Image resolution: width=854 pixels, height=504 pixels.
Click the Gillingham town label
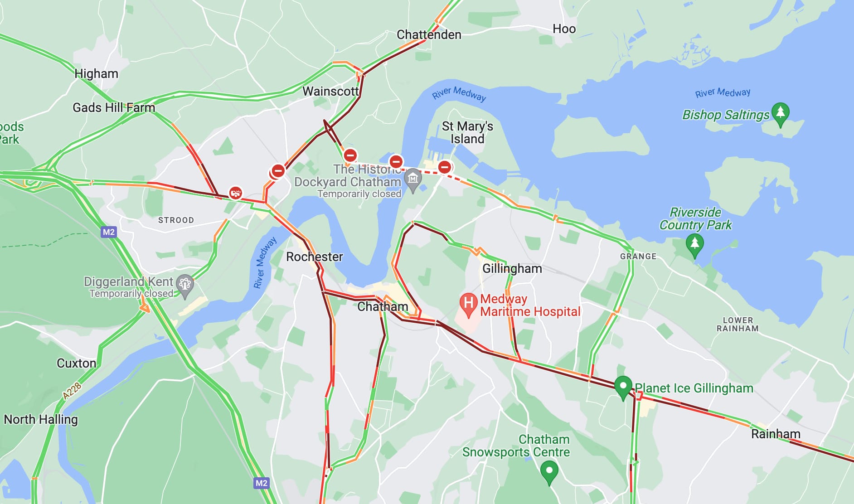[512, 269]
